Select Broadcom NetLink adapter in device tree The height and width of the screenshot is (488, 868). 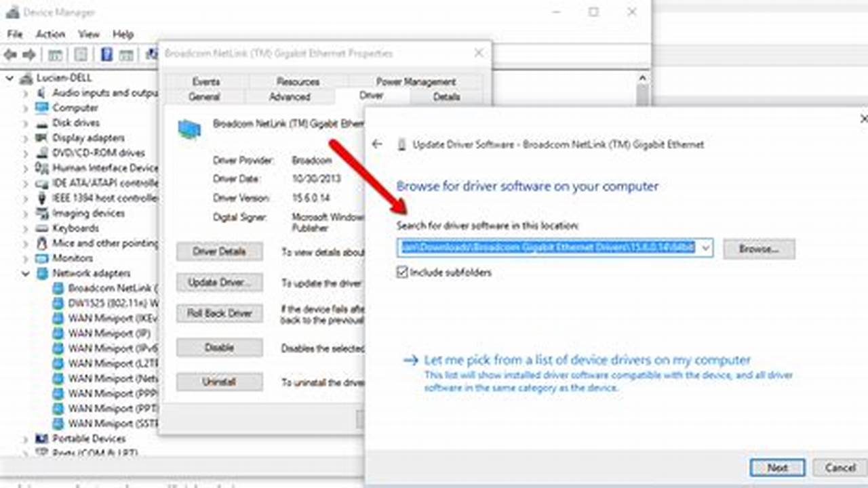pos(113,288)
